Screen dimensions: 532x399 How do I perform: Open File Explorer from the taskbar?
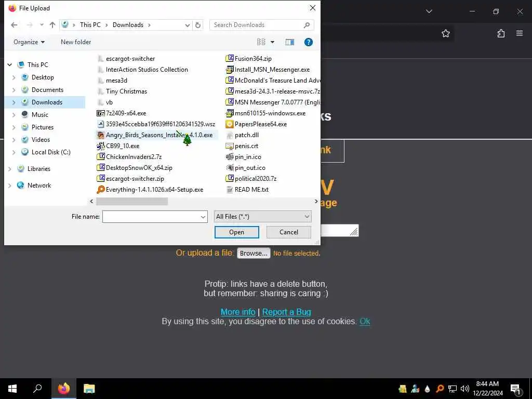click(x=89, y=389)
